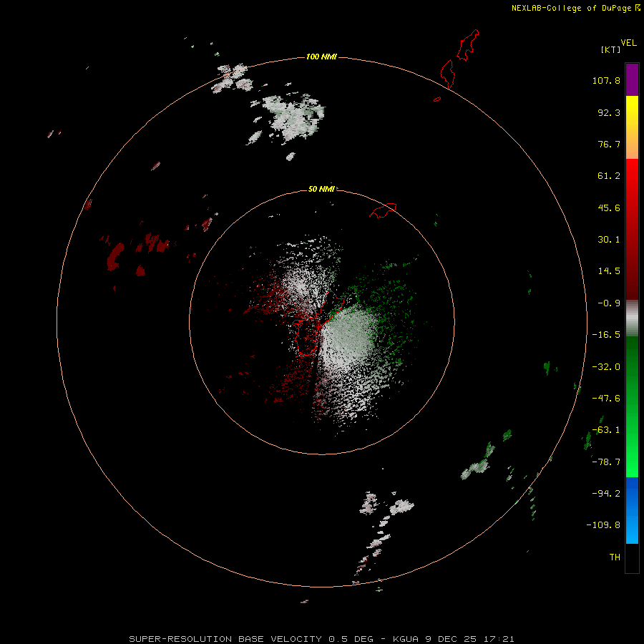
Task: Click the 100 NMI range ring label
Action: pos(321,57)
